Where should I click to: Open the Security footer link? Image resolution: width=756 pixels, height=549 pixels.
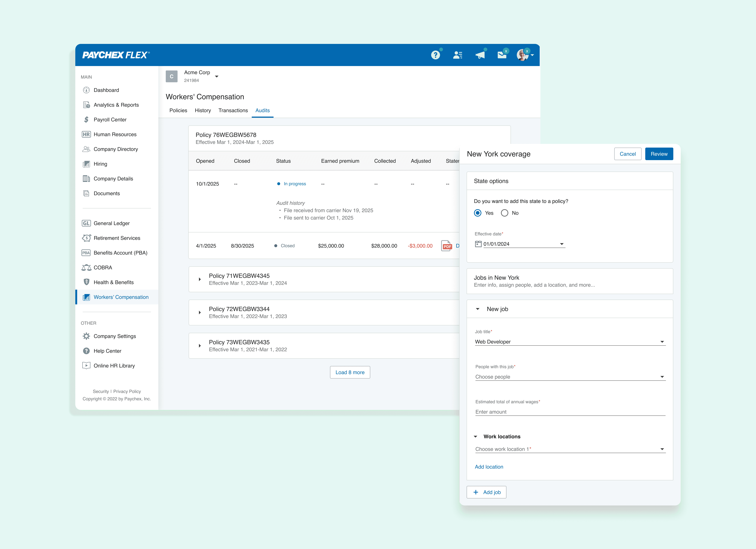[101, 391]
